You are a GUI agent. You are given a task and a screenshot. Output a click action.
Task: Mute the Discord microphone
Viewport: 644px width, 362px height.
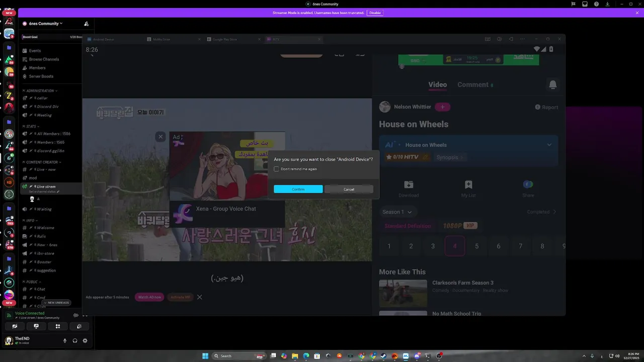(x=64, y=341)
